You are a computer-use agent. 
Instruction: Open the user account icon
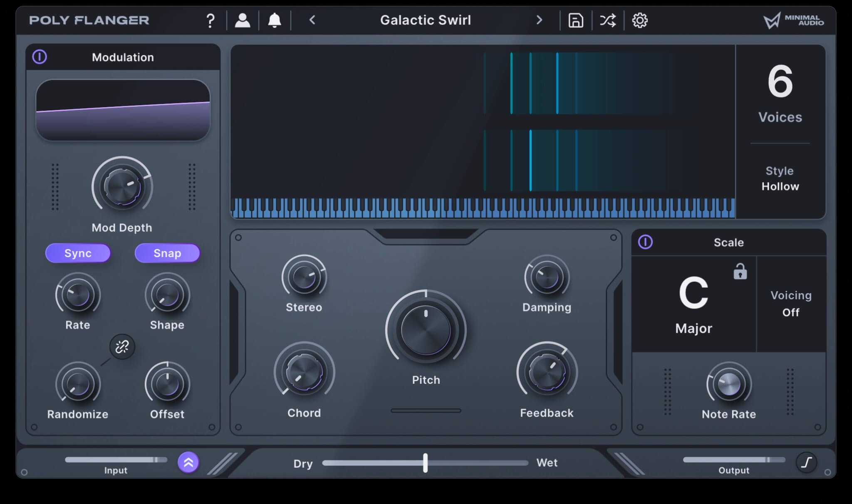point(243,20)
